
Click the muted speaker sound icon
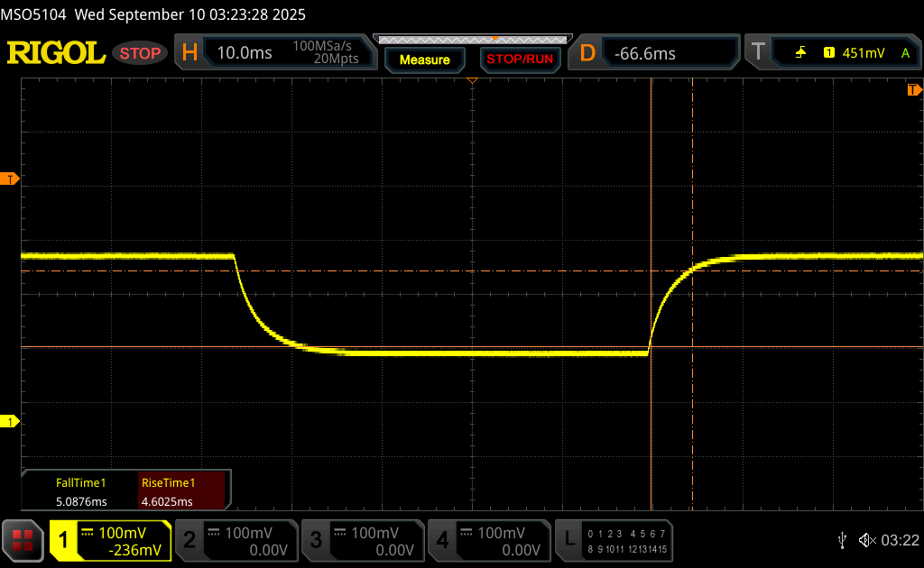pos(865,539)
